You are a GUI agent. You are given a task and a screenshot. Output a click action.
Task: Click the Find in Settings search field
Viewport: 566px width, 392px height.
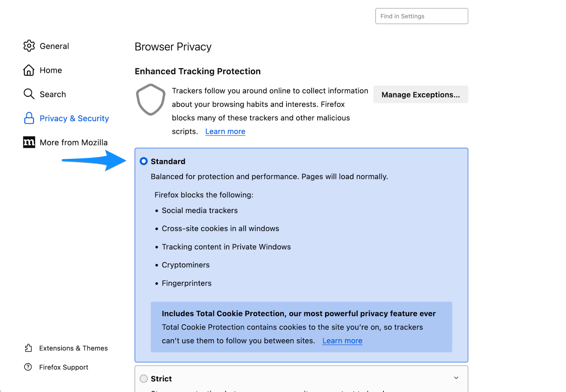tap(421, 16)
